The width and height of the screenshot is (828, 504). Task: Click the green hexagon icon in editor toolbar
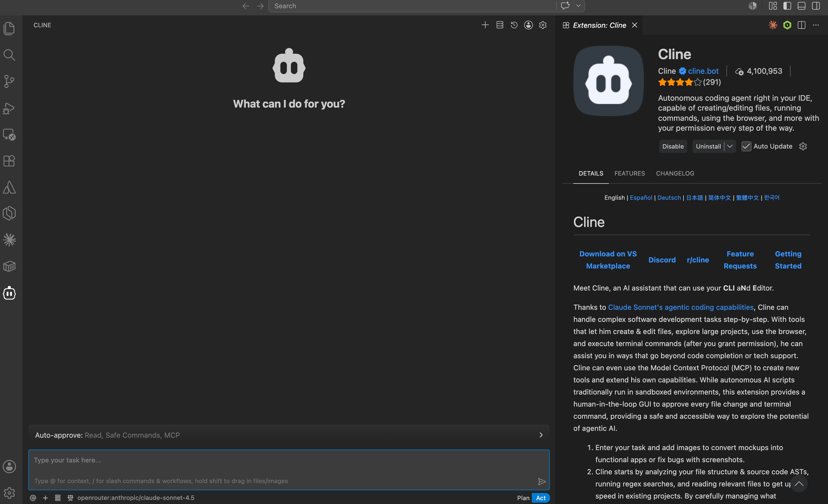[x=787, y=25]
